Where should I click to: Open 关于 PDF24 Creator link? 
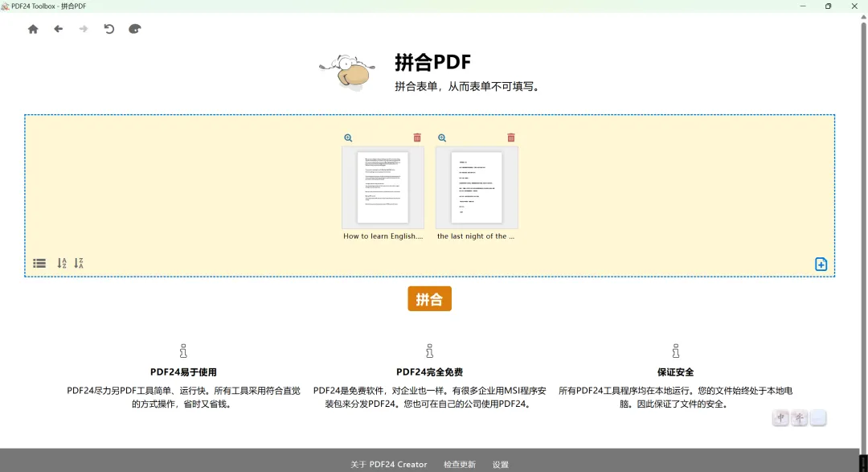(389, 464)
